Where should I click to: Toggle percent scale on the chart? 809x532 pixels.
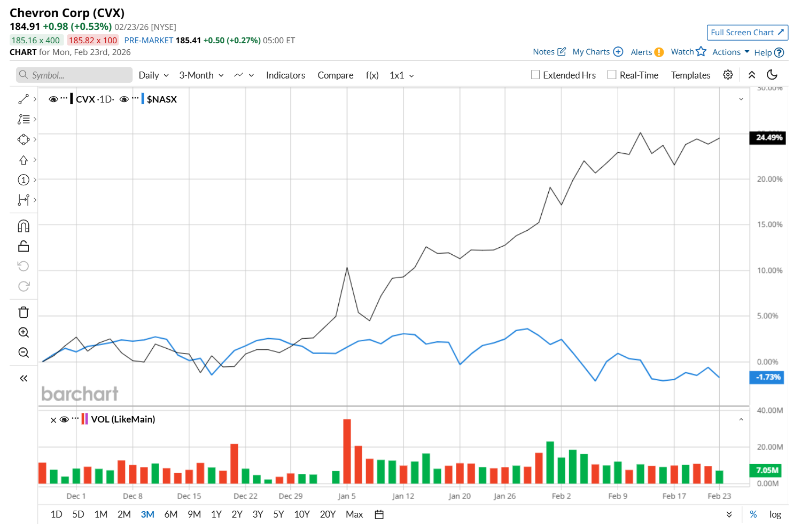pyautogui.click(x=753, y=514)
